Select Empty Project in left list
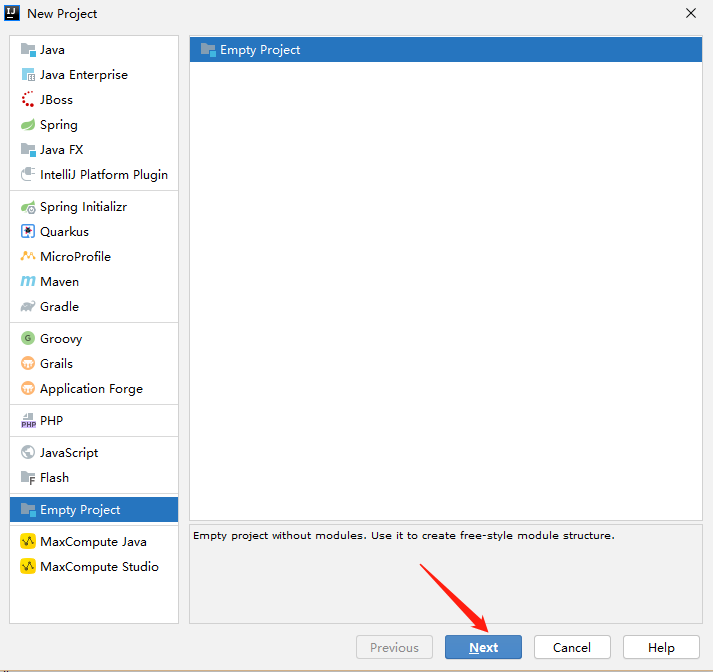This screenshot has height=672, width=713. pos(94,510)
